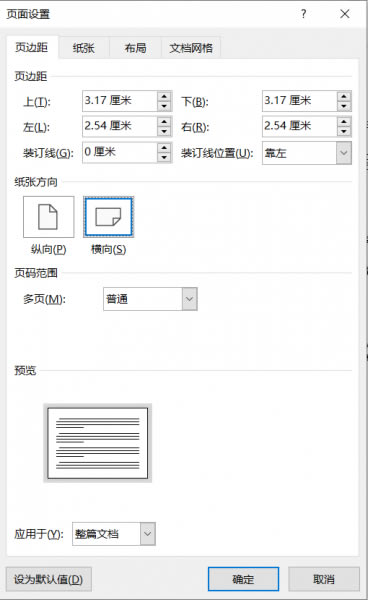Click the landscape page preview thumbnail
The height and width of the screenshot is (600, 368).
point(98,443)
